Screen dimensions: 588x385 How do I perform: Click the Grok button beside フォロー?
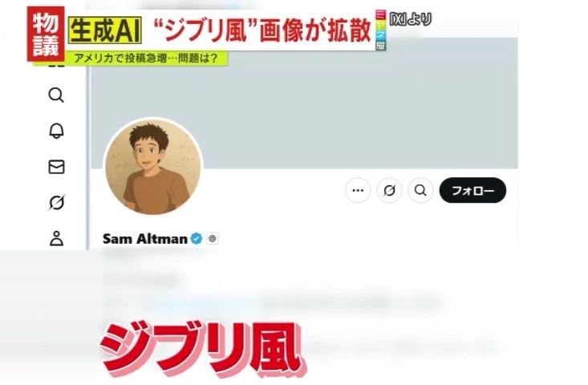[x=389, y=190]
